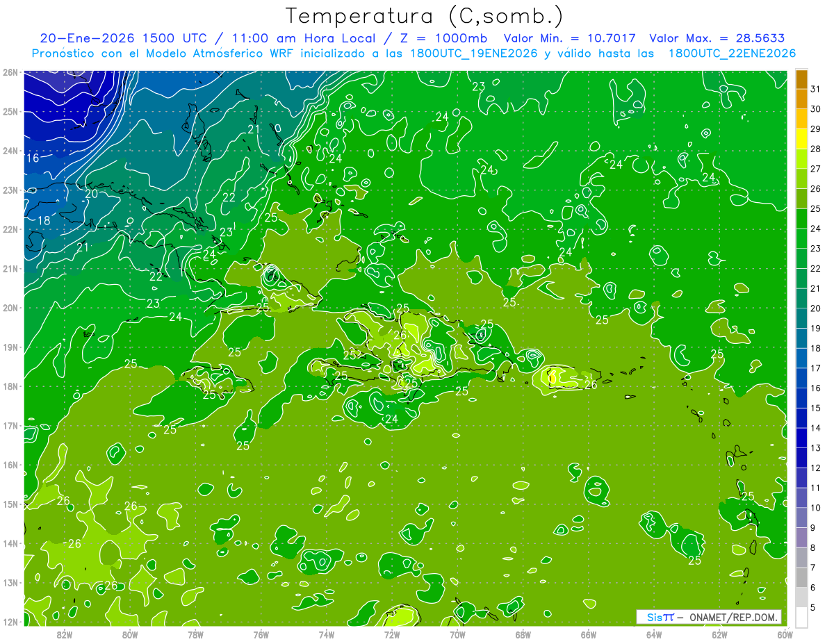
Task: Click the latitude axis label 20N
Action: (x=10, y=308)
